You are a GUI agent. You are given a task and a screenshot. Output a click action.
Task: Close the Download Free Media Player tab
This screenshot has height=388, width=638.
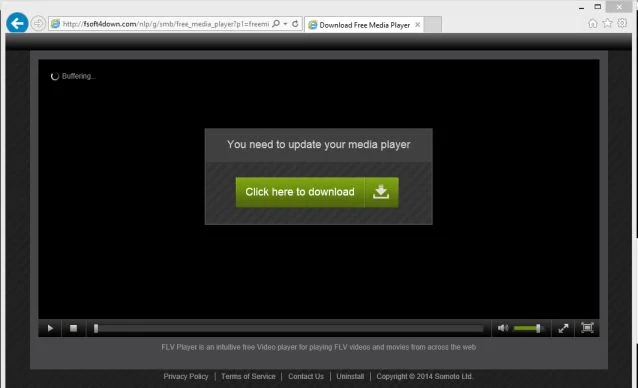(x=417, y=25)
